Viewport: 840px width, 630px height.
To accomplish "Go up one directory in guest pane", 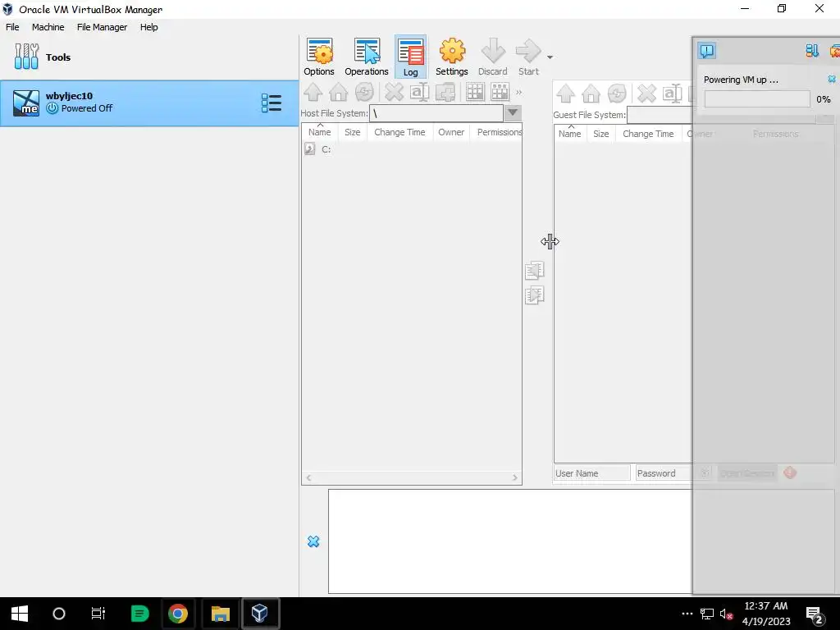I will coord(566,94).
